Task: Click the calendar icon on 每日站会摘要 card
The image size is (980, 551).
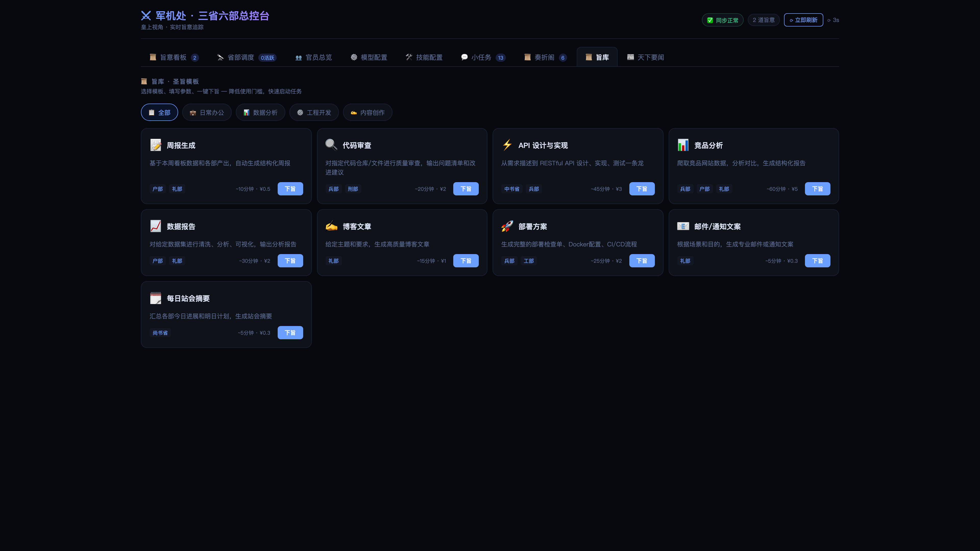Action: 156,298
